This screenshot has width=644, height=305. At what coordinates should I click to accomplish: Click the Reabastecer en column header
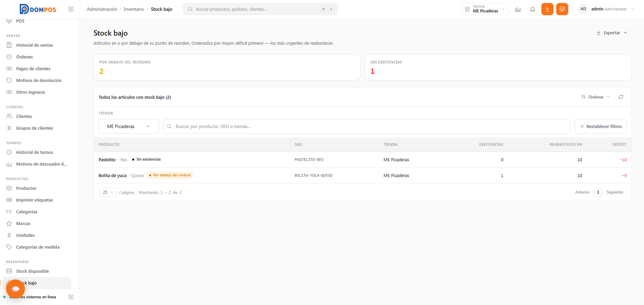point(566,144)
